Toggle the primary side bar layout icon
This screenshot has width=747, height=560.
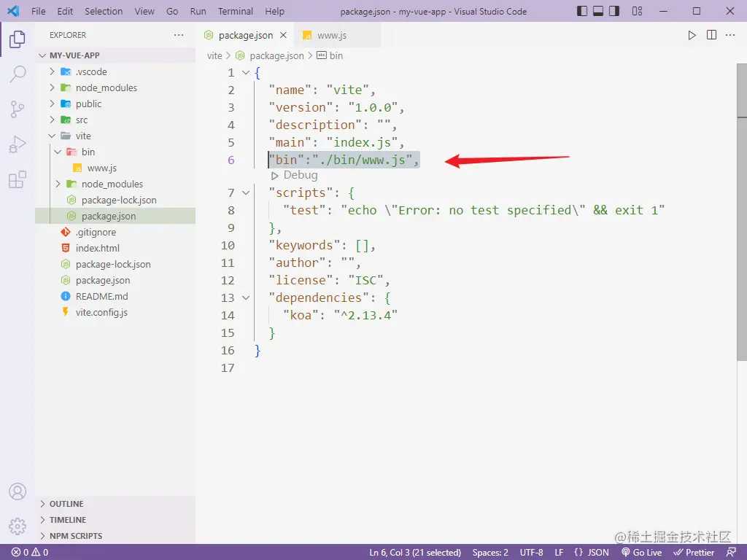coord(581,11)
